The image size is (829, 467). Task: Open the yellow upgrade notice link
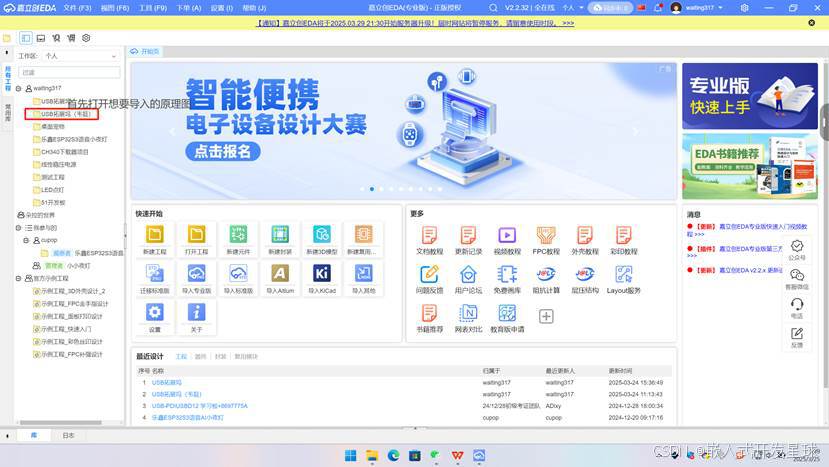click(x=415, y=23)
